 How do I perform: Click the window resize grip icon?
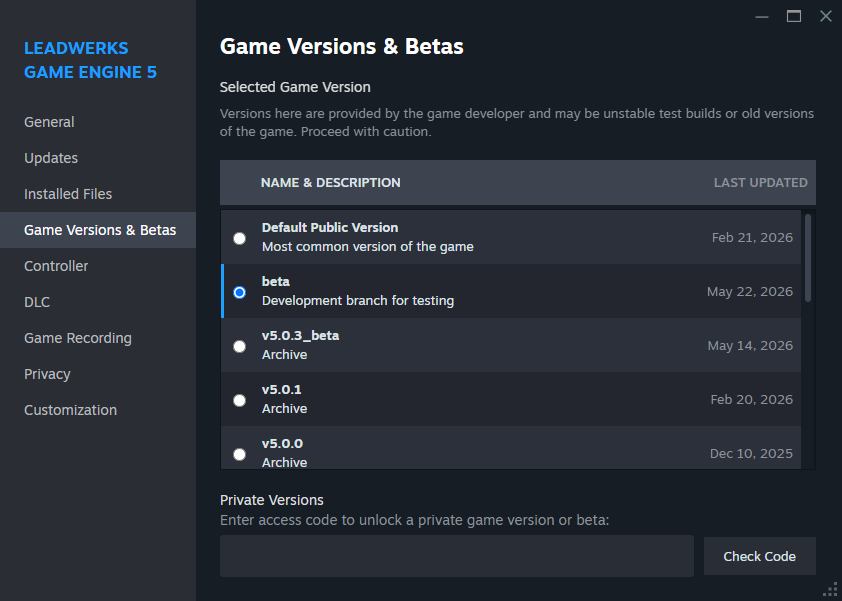click(830, 589)
